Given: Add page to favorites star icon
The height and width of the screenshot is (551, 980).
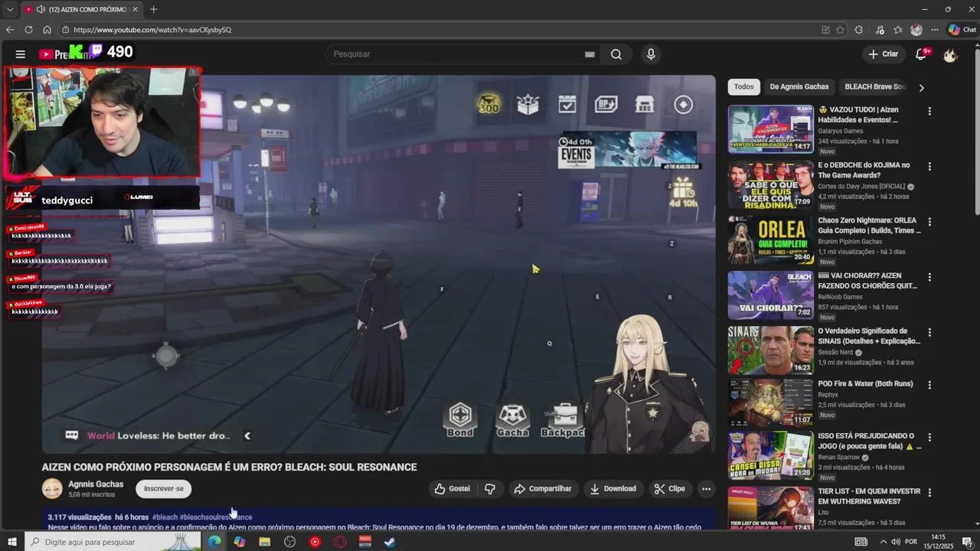Looking at the screenshot, I should (840, 30).
